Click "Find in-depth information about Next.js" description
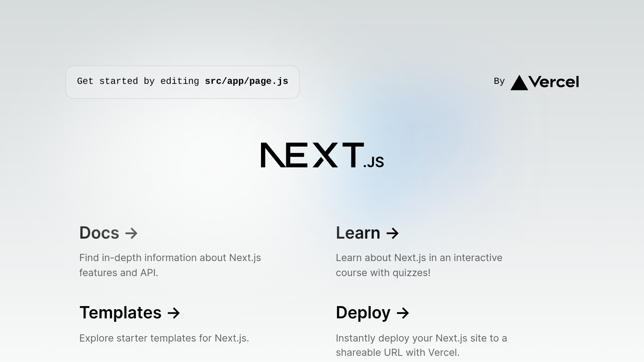Image resolution: width=644 pixels, height=362 pixels. (x=170, y=258)
